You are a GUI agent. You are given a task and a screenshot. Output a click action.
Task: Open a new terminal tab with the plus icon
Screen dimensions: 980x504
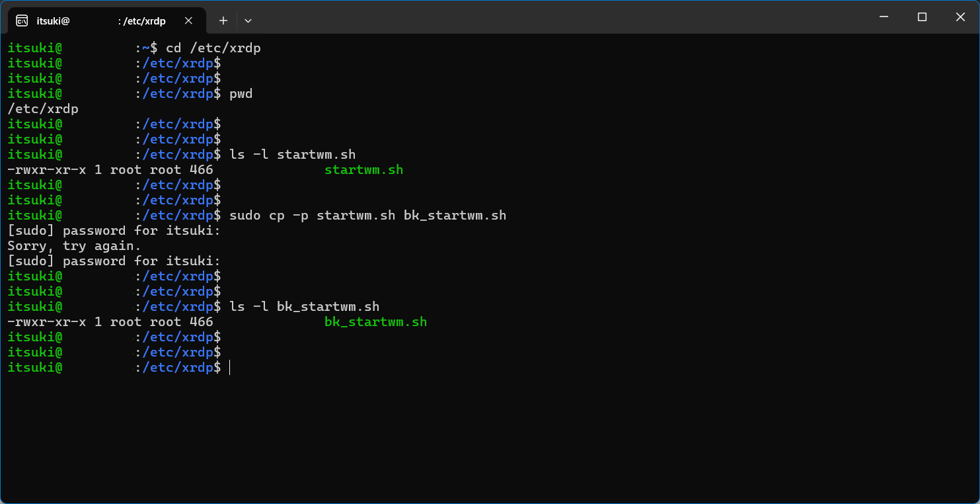[x=223, y=21]
